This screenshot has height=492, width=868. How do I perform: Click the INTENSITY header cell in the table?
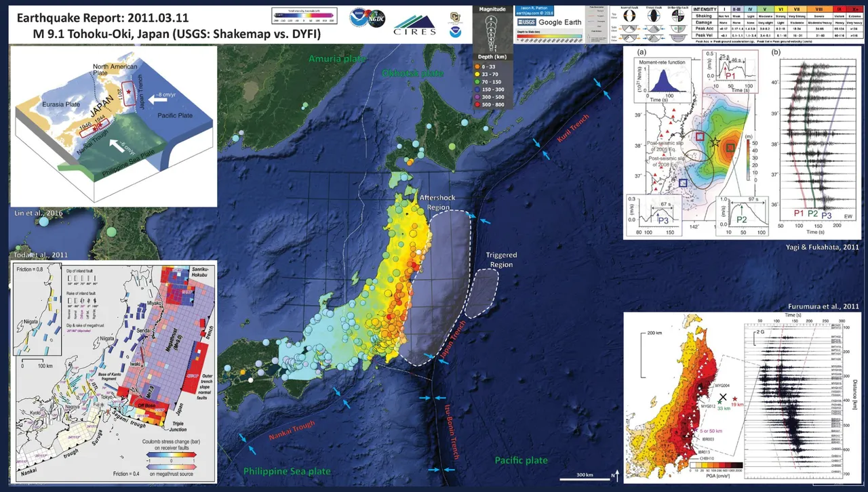pyautogui.click(x=705, y=9)
